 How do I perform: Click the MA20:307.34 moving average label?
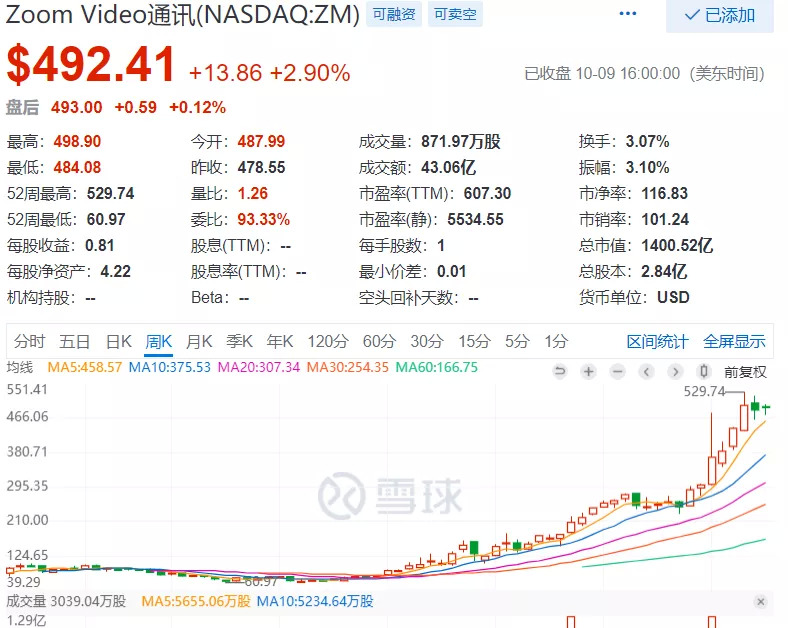point(258,367)
